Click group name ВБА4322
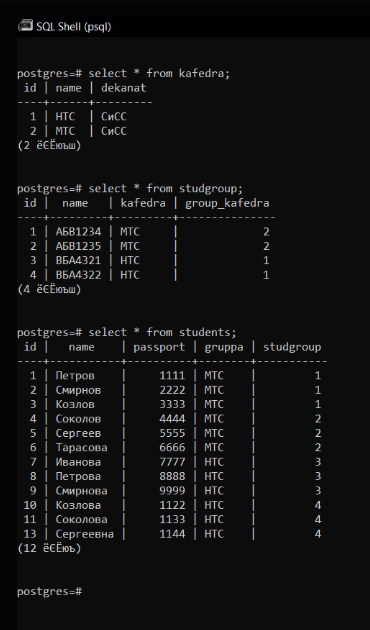 (x=78, y=275)
